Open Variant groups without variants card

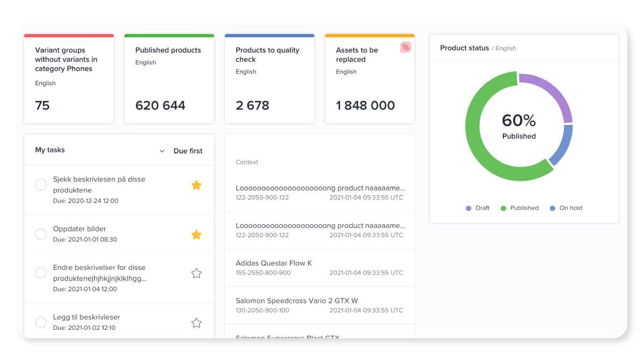tap(69, 79)
